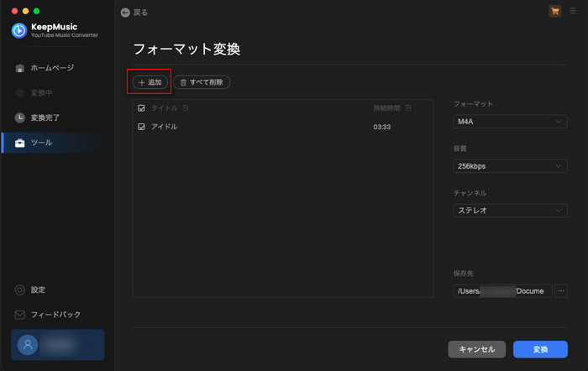The width and height of the screenshot is (588, 371).
Task: Open the hamburger menu icon
Action: coord(573,11)
